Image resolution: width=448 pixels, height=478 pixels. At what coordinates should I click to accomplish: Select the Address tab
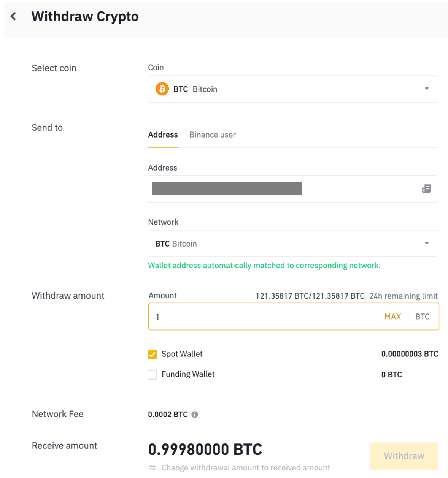tap(163, 135)
